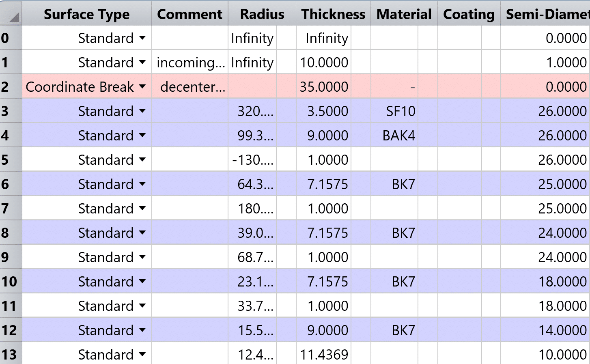
Task: Open the surface type dropdown for row 0
Action: coord(142,38)
